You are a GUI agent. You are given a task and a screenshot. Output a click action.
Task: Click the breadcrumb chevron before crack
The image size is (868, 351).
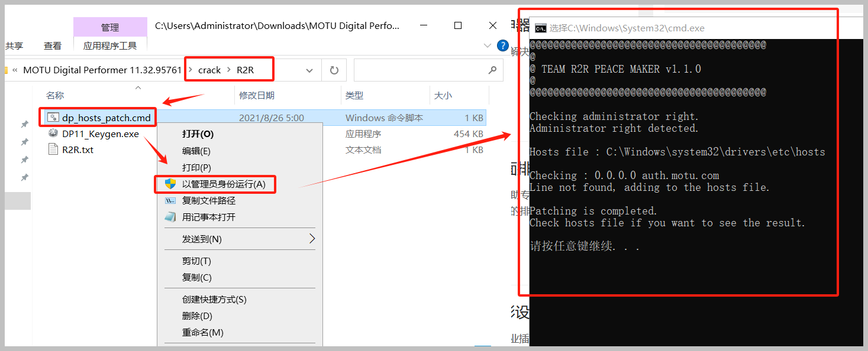(x=190, y=70)
